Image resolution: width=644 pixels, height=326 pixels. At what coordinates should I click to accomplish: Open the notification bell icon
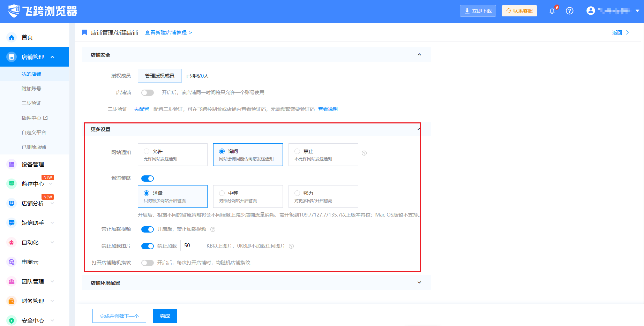tap(552, 11)
